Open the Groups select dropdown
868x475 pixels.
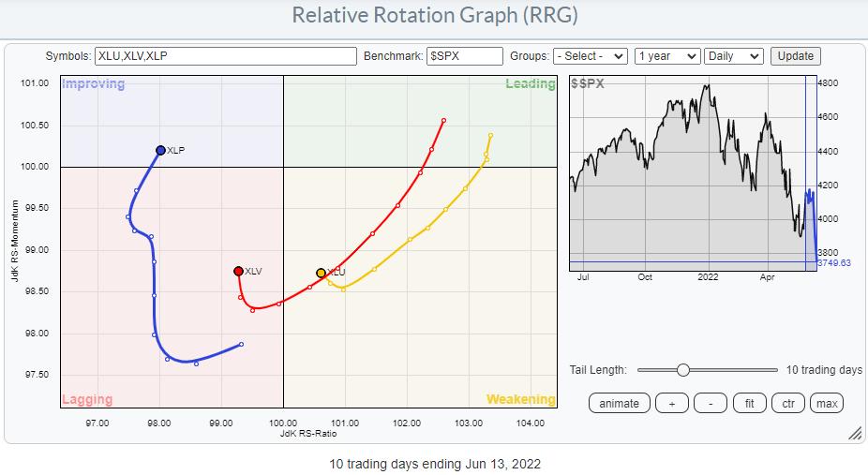point(590,56)
